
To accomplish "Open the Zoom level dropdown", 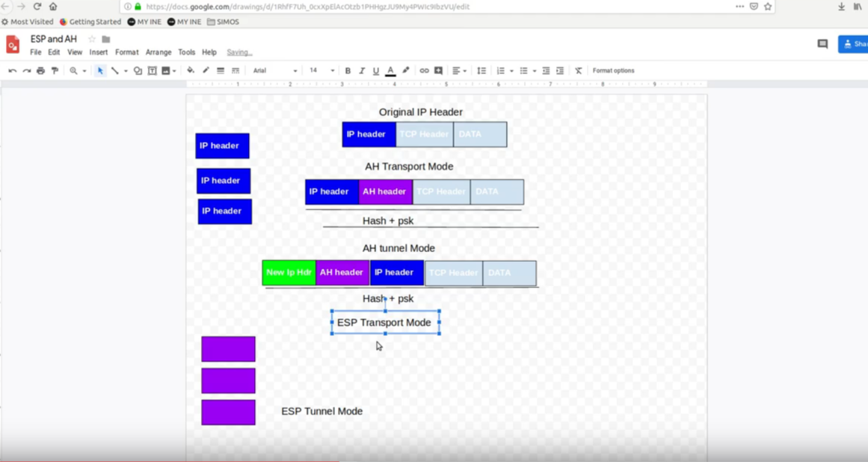I will tap(77, 71).
